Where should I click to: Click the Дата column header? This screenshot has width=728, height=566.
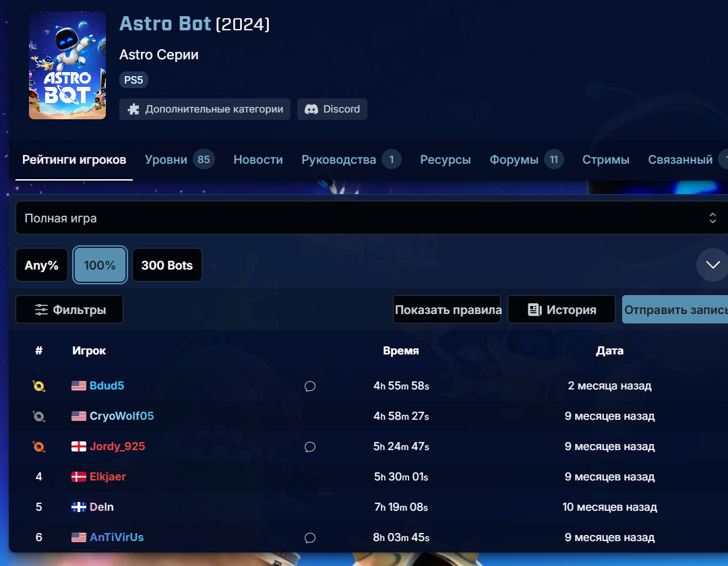tap(609, 351)
